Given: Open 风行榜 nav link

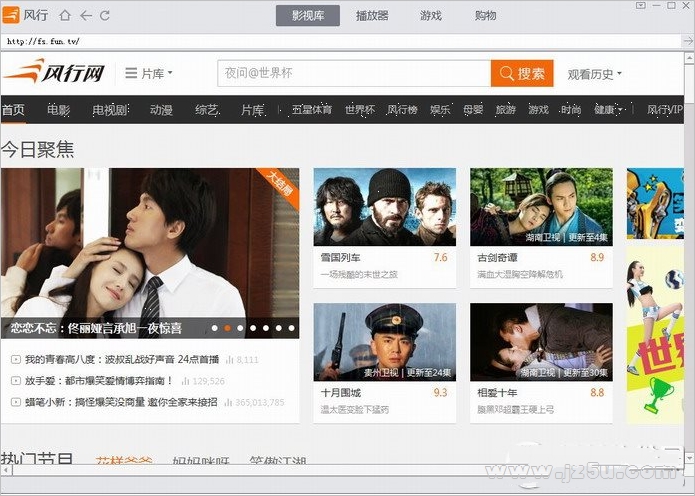Looking at the screenshot, I should click(402, 109).
